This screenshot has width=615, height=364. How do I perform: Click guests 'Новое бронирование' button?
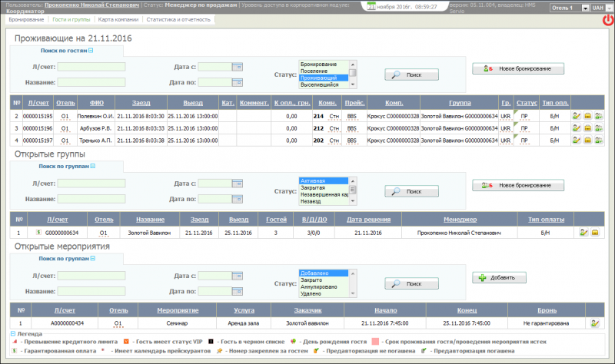click(517, 69)
